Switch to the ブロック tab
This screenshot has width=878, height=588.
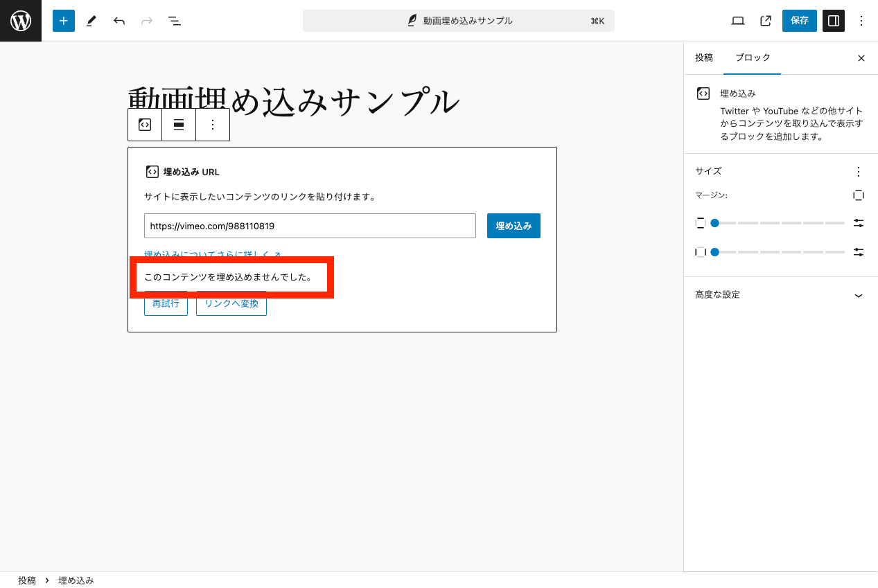click(x=753, y=58)
